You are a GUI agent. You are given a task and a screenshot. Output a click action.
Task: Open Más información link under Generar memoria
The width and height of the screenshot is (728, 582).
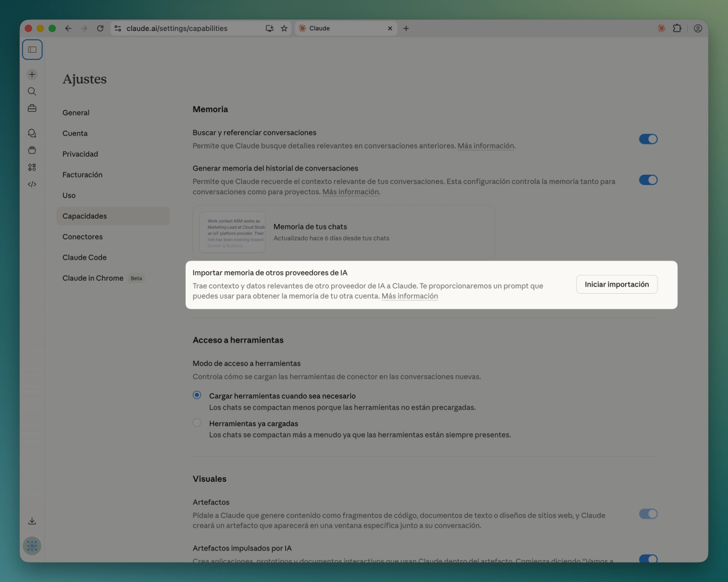pos(351,192)
